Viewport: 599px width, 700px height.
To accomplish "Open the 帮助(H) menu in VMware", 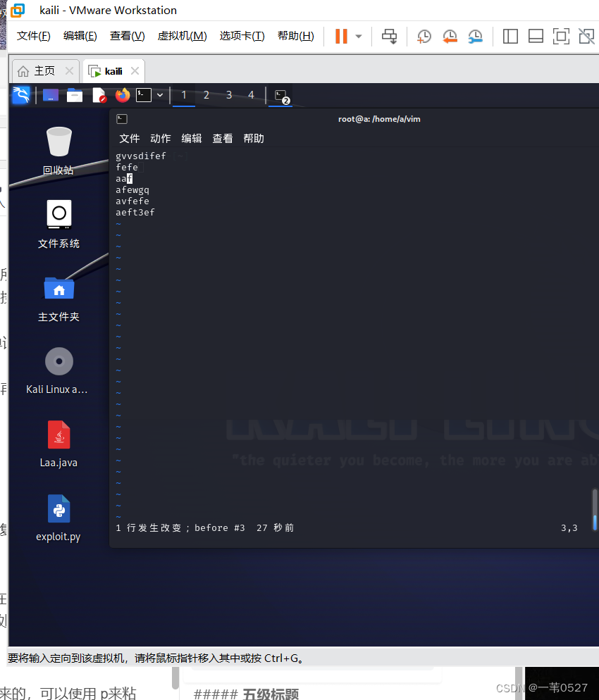I will (296, 36).
